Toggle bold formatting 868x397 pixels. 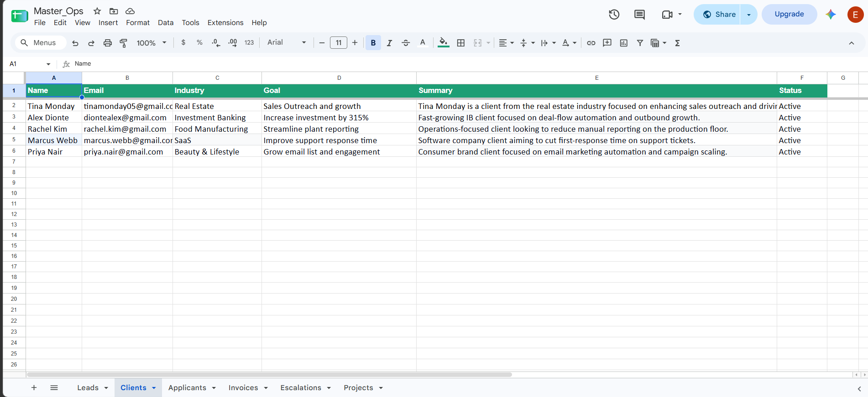[373, 43]
